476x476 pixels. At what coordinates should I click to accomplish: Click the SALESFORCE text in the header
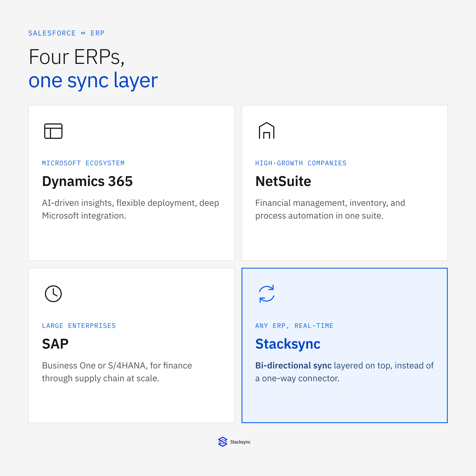(x=52, y=33)
